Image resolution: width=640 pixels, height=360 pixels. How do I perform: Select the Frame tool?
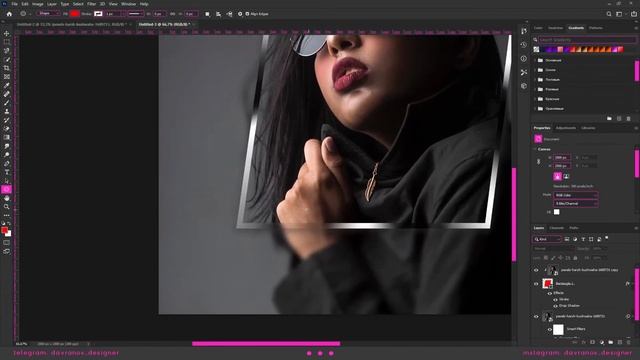point(7,77)
